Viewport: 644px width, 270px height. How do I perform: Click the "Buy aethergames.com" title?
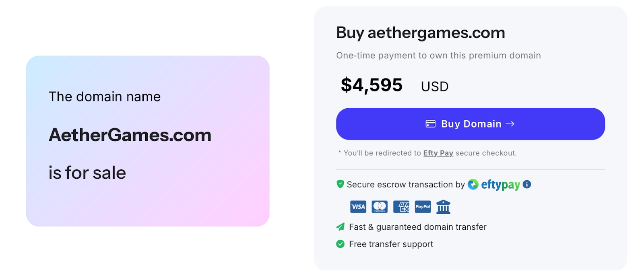420,33
